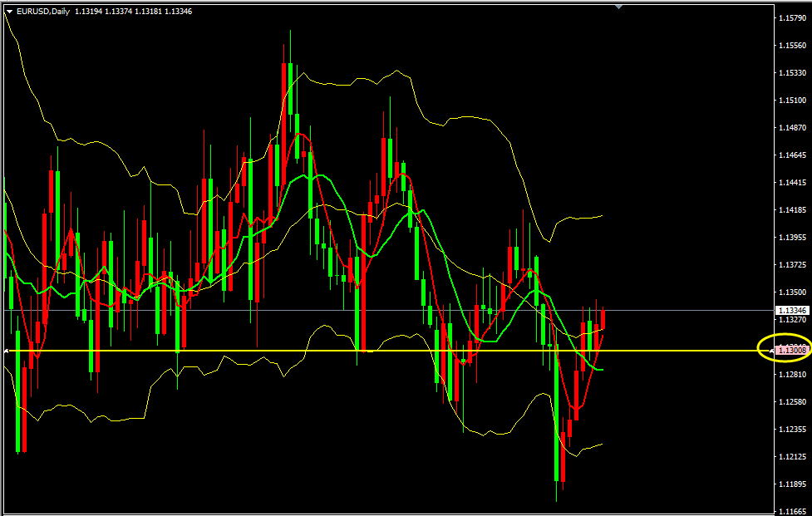Screen dimensions: 812x516
Task: Click the 1.13270 price scale label
Action: point(792,320)
